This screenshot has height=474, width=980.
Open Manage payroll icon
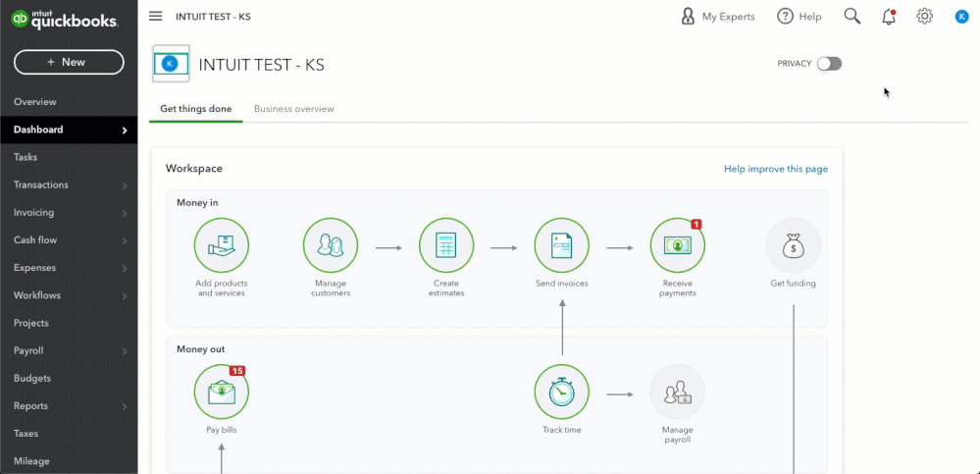pyautogui.click(x=678, y=393)
